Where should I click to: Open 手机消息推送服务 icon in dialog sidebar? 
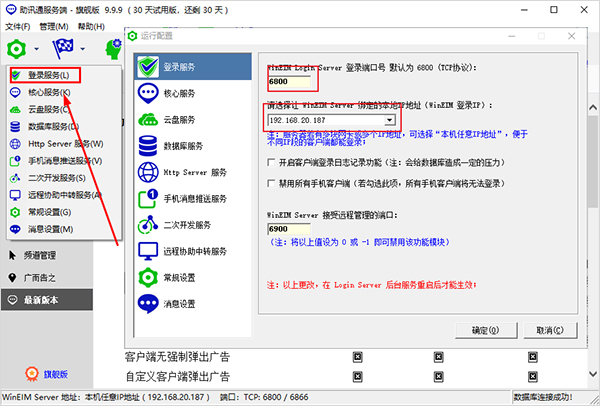click(x=148, y=199)
